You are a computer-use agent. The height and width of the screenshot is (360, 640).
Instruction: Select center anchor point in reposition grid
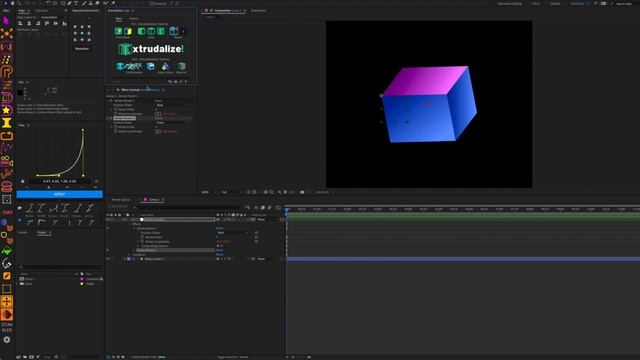pyautogui.click(x=82, y=33)
